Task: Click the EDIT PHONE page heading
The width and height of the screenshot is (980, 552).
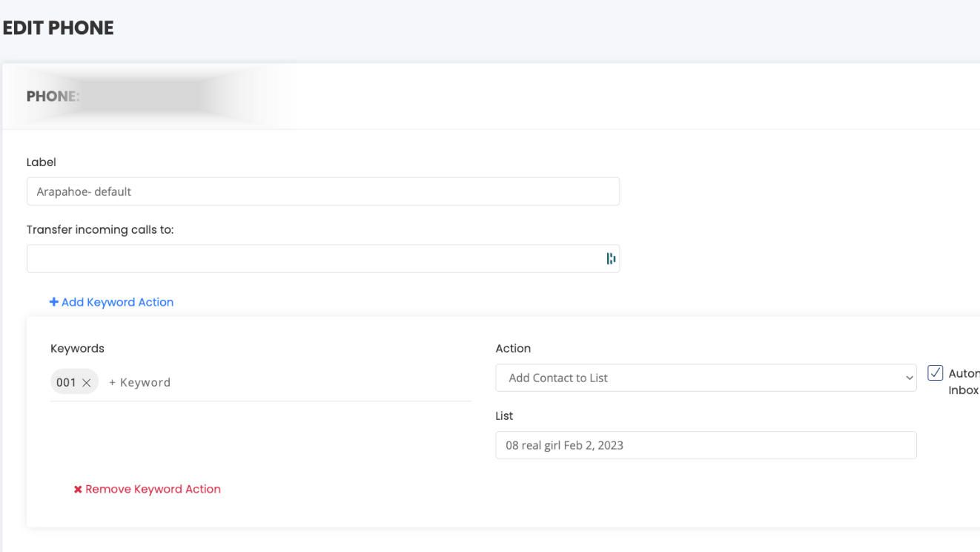Action: 58,28
